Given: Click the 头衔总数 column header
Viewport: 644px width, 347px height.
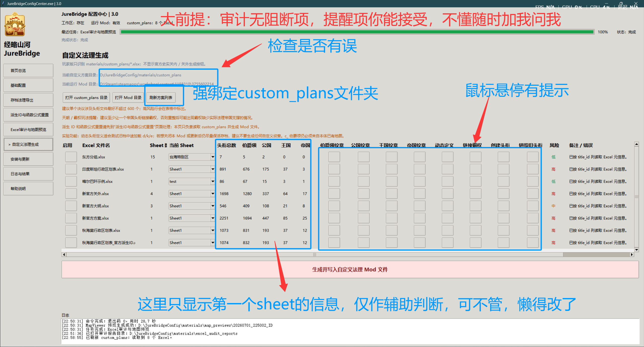Looking at the screenshot, I should pyautogui.click(x=227, y=145).
